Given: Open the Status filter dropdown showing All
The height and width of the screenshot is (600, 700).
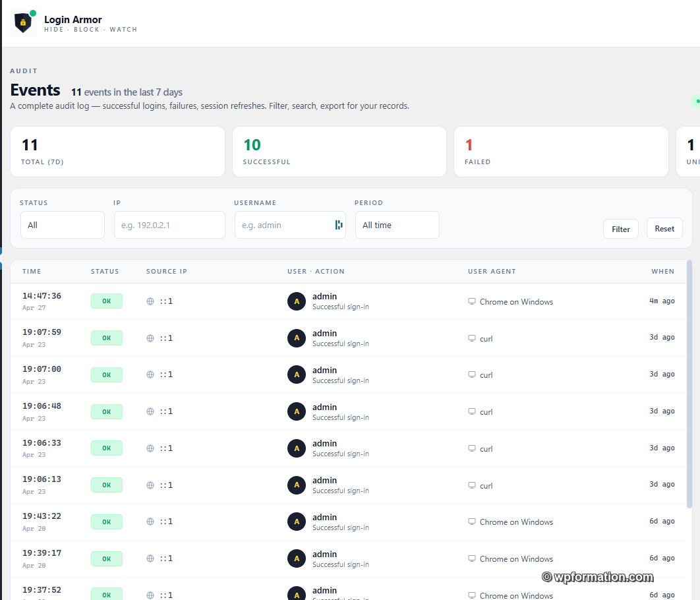Looking at the screenshot, I should (x=63, y=225).
